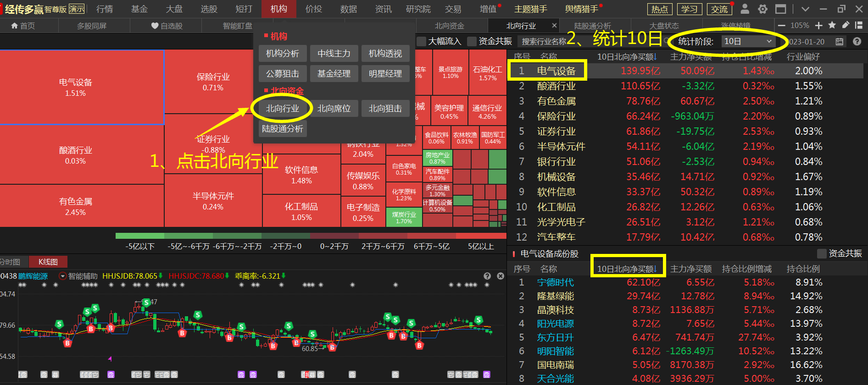
Task: Sort by 10日北向净买额 industry column header
Action: pyautogui.click(x=627, y=57)
